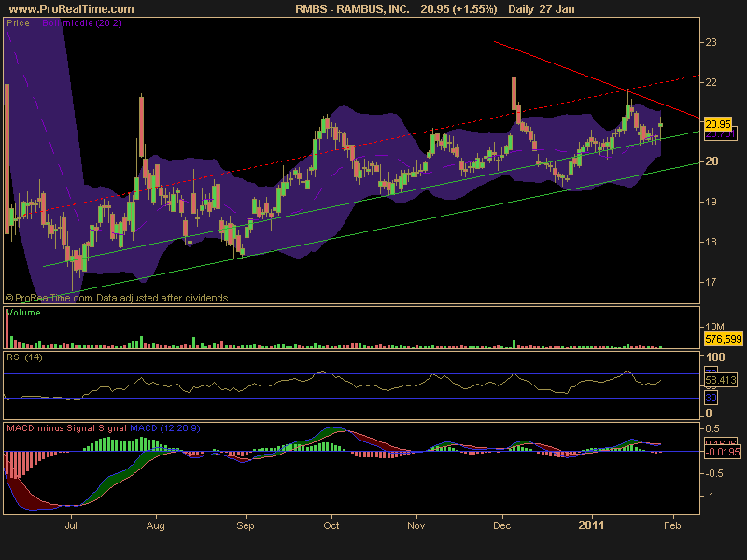Click the MACD minus Signal legend label

pyautogui.click(x=51, y=428)
